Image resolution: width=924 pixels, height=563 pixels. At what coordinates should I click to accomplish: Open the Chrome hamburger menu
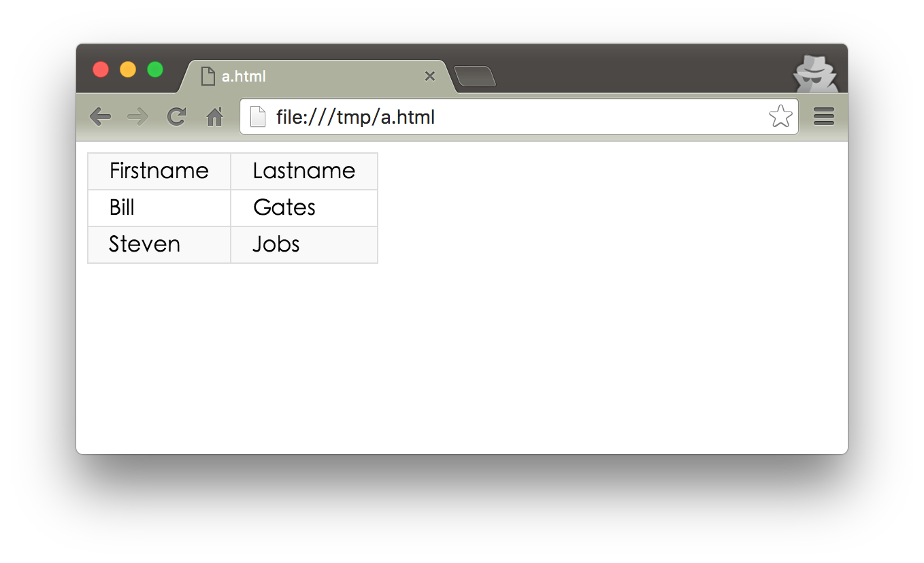[x=823, y=117]
